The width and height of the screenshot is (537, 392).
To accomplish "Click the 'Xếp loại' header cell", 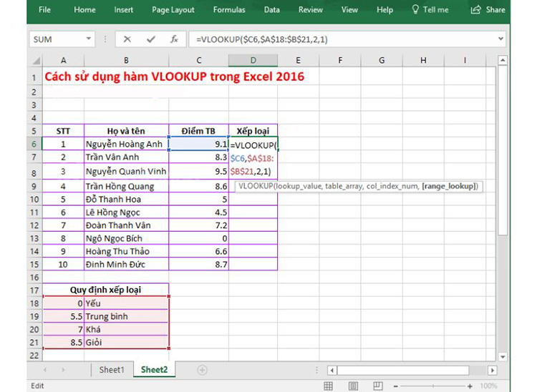I will coord(253,131).
